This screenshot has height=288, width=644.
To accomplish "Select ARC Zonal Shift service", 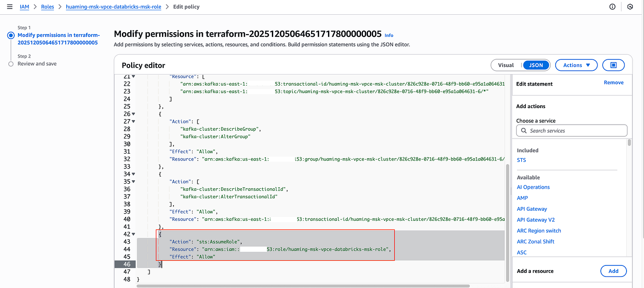I will (535, 242).
